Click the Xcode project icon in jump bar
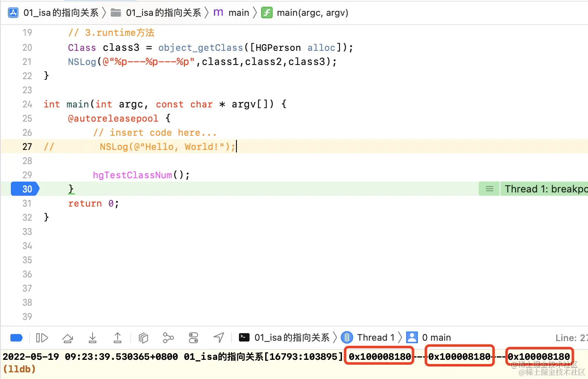588x379 pixels. [13, 13]
